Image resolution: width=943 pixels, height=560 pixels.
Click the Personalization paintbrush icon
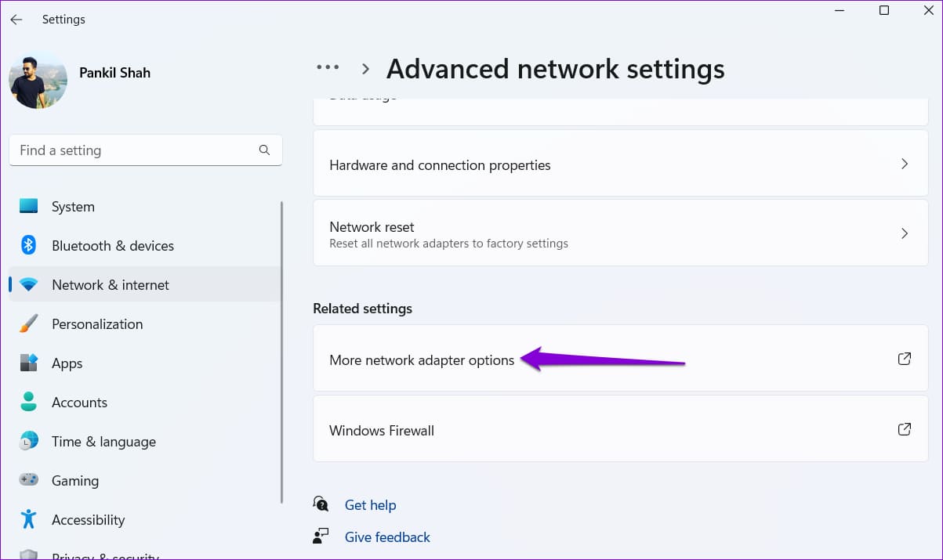(x=29, y=323)
